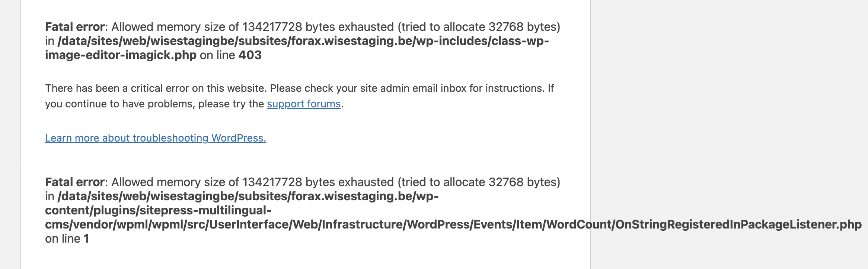Open the support forums link
The width and height of the screenshot is (868, 269).
tap(304, 104)
